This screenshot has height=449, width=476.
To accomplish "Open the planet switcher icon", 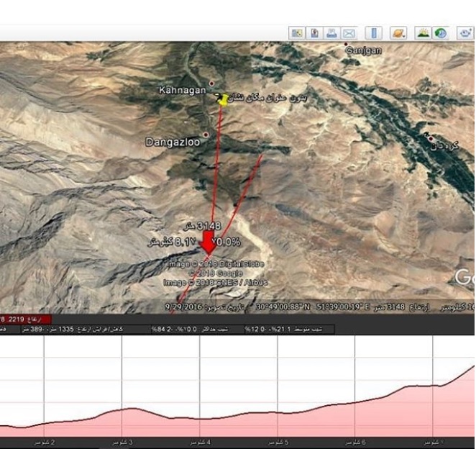I will [x=398, y=33].
